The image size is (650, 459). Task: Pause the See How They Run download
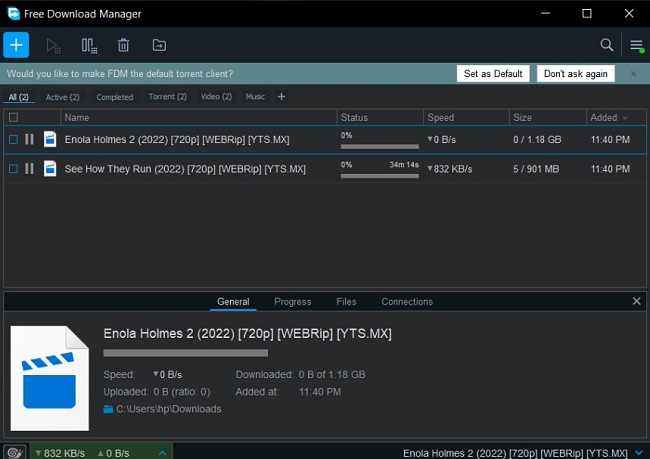pos(29,169)
